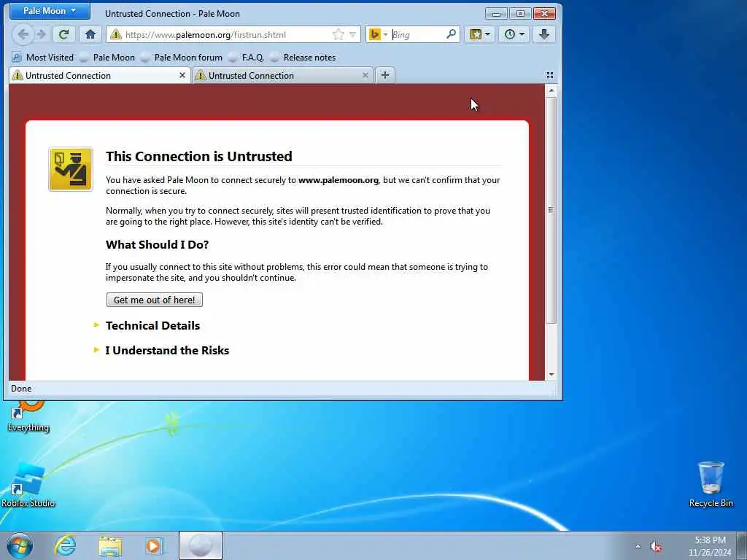Open the Most Visited bookmarks folder
Viewport: 747px width, 560px height.
(x=43, y=58)
